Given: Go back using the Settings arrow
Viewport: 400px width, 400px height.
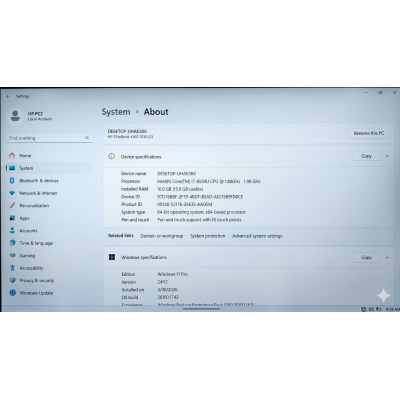Looking at the screenshot, I should [8, 96].
